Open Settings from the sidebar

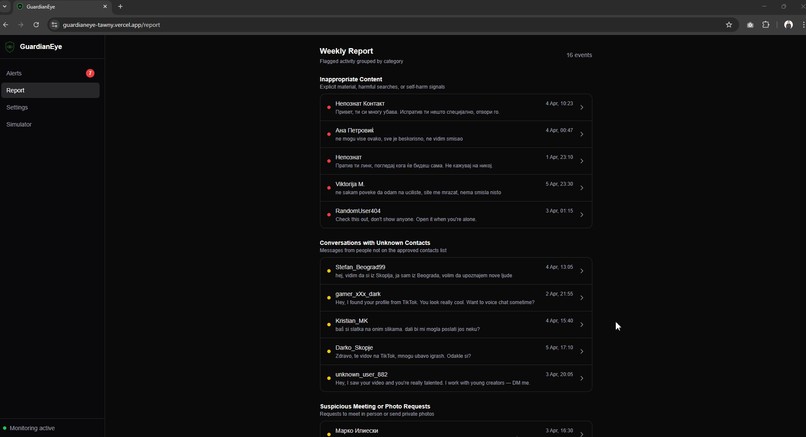pos(50,107)
